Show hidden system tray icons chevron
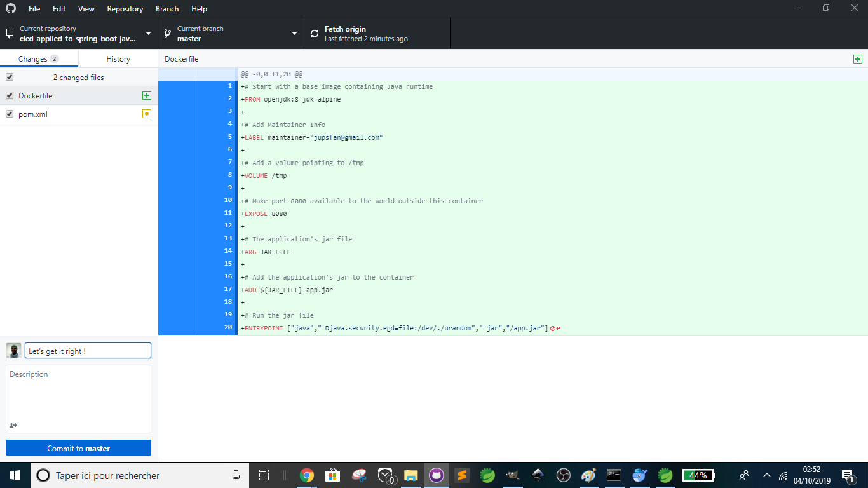 point(766,475)
